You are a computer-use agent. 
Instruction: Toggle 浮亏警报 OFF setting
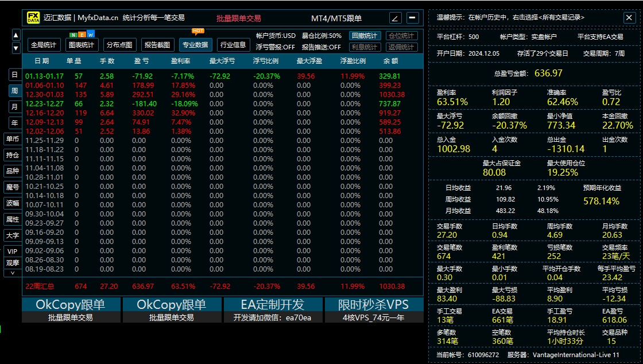275,47
